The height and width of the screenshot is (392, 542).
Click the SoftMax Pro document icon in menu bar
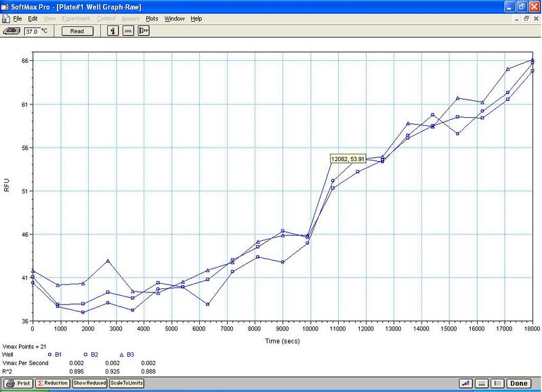(x=6, y=18)
